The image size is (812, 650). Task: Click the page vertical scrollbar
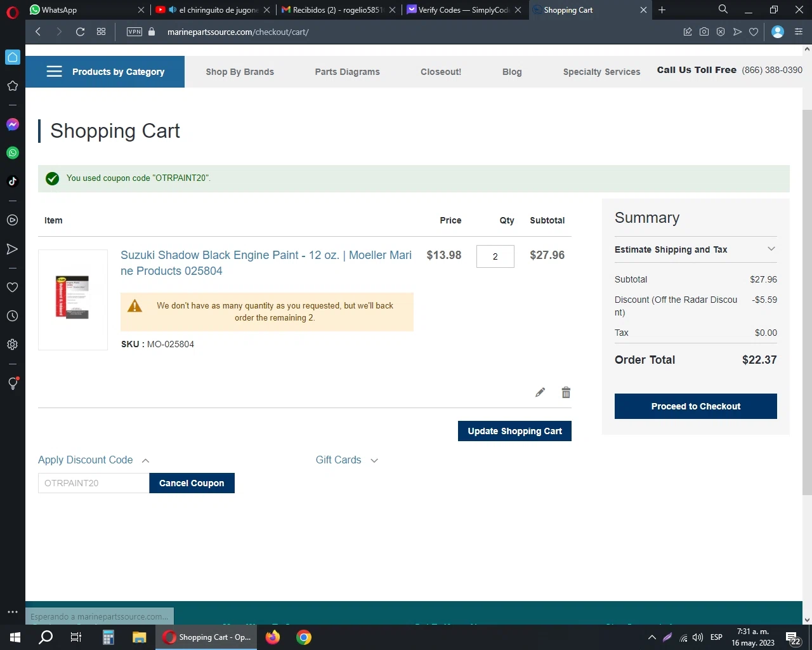[x=807, y=302]
